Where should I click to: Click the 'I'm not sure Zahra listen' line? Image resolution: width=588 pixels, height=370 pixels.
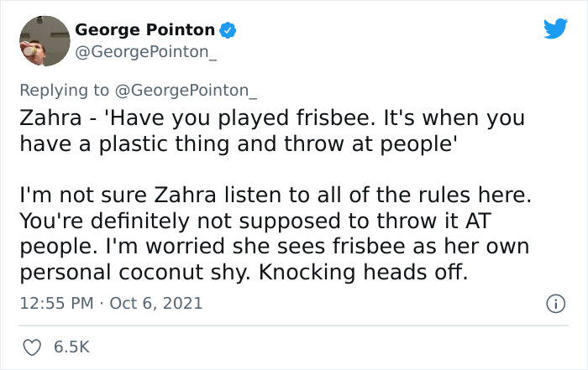276,197
